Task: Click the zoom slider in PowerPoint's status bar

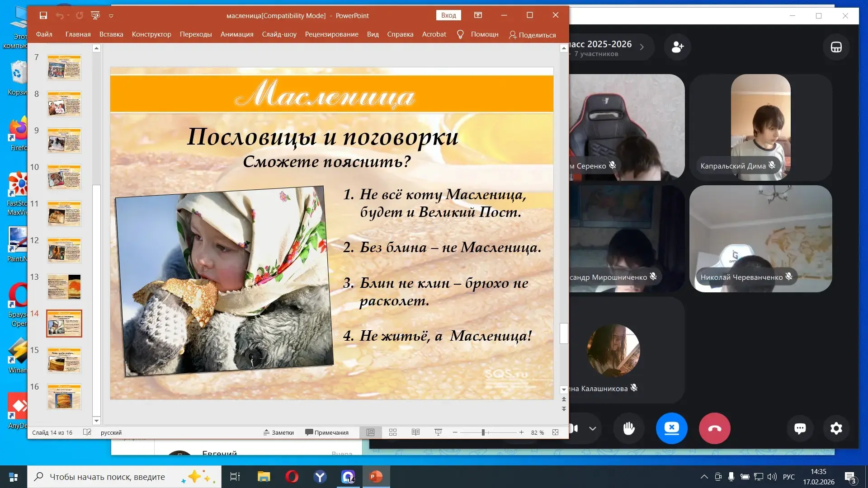Action: coord(483,432)
